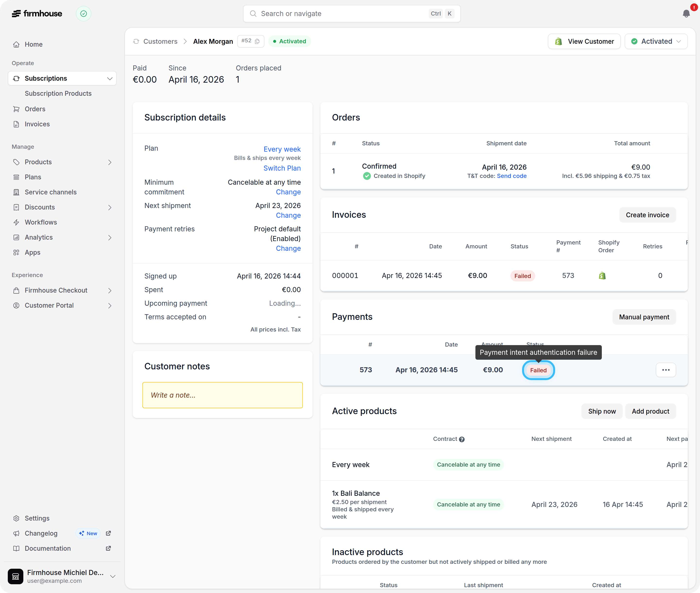Click the green check beside Created in Shopify

pyautogui.click(x=367, y=176)
